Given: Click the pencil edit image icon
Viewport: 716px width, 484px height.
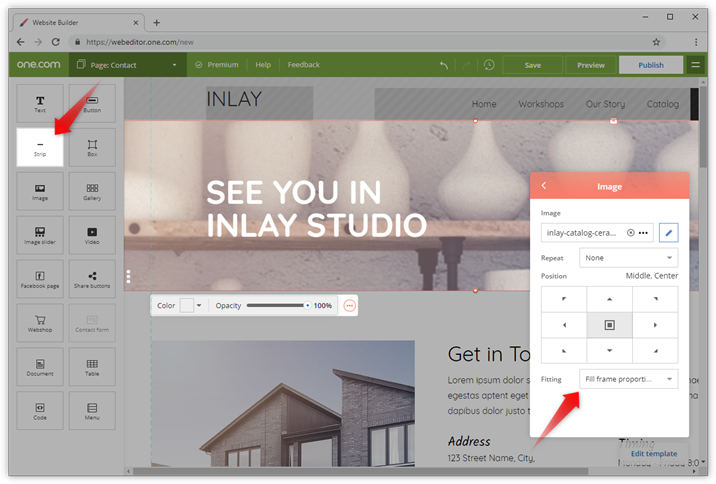Looking at the screenshot, I should (669, 232).
